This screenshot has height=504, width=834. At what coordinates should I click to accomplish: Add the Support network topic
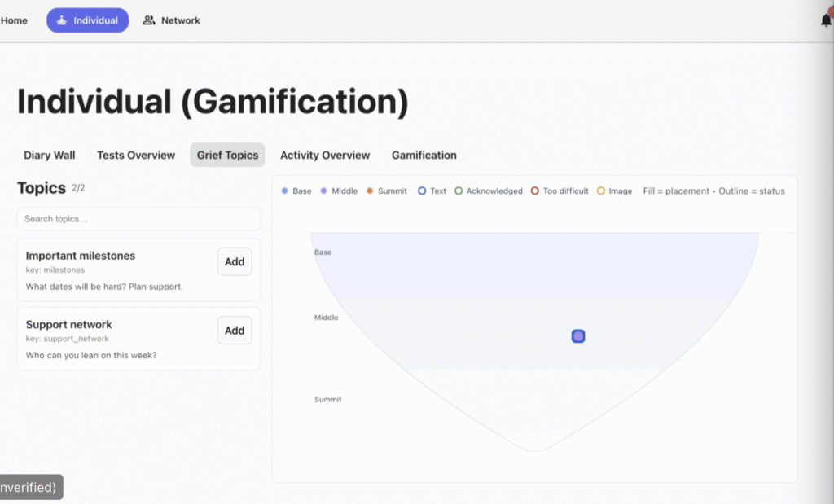pos(235,330)
